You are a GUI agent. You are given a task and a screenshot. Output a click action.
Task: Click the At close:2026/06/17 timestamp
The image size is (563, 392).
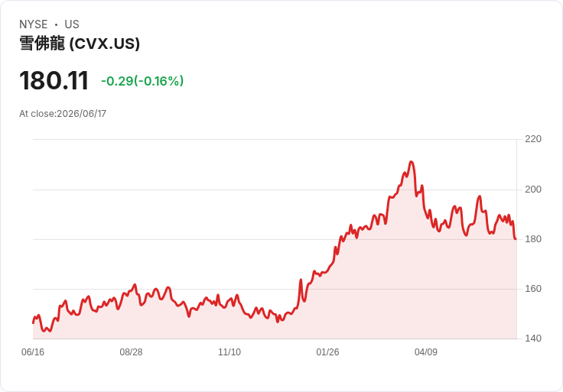63,114
